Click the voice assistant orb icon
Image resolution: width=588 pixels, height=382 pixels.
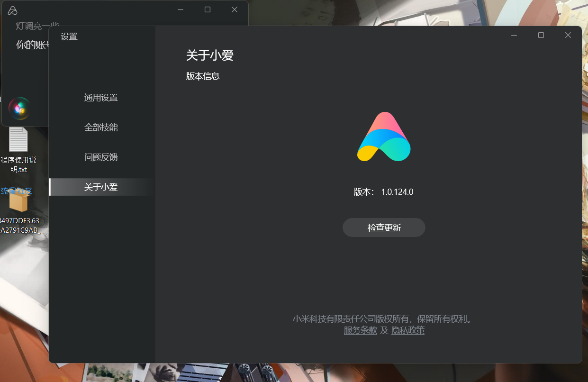[x=19, y=109]
